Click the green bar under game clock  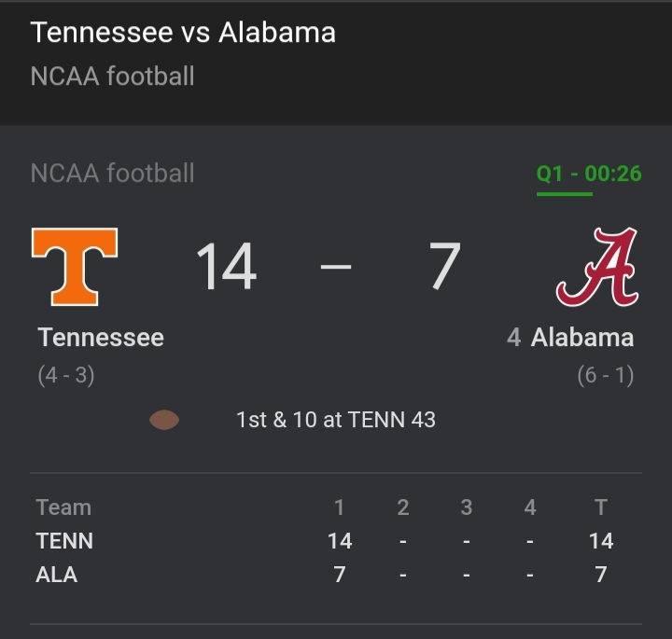coord(564,194)
